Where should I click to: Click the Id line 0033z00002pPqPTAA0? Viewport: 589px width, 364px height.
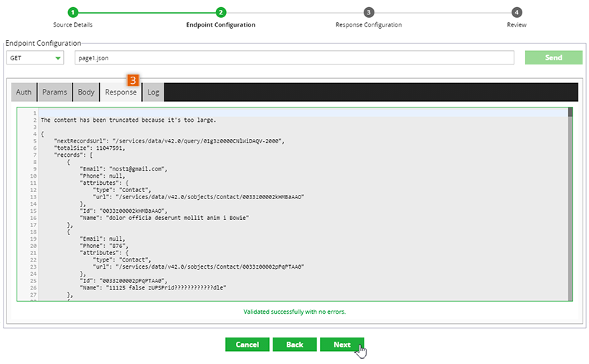click(x=123, y=281)
